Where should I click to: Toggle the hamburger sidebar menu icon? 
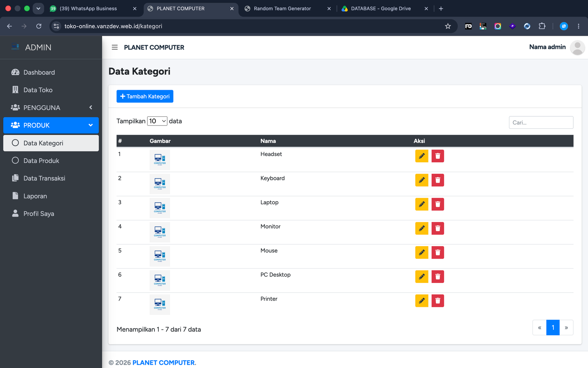[115, 47]
